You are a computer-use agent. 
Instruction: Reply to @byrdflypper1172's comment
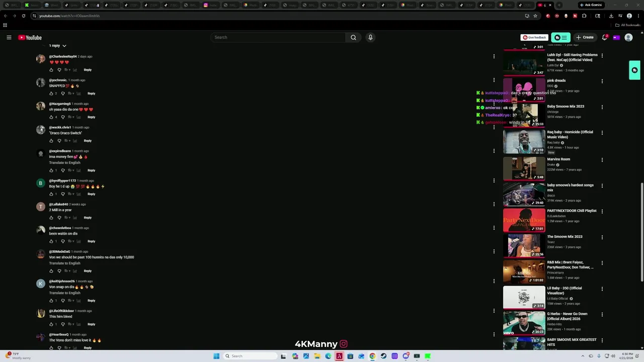coord(91,194)
